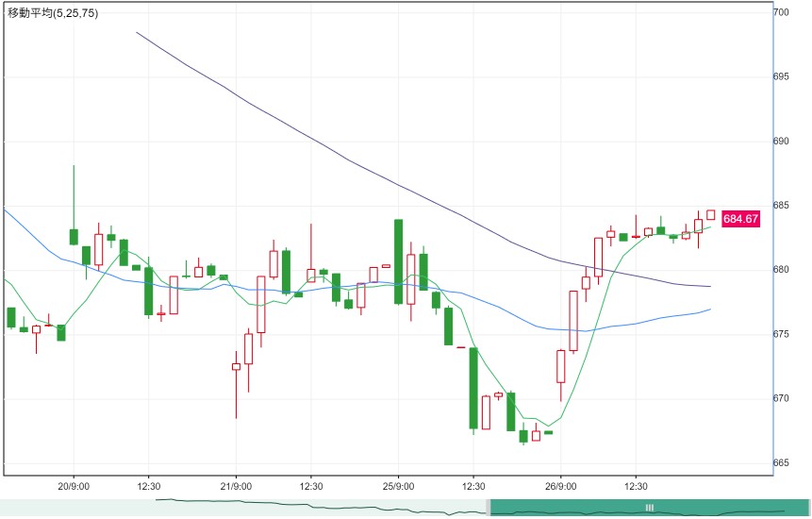812x519 pixels.
Task: Click the 685 price axis label
Action: click(x=782, y=206)
